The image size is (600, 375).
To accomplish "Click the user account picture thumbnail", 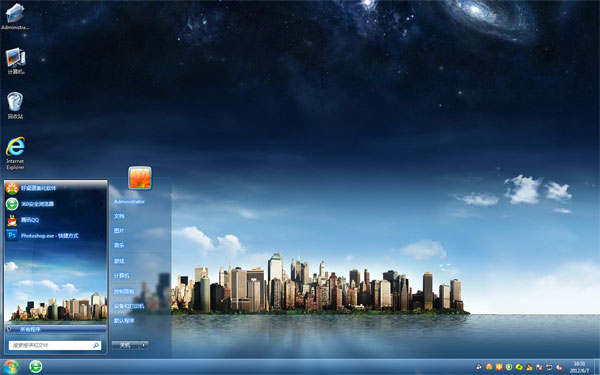I will 140,178.
